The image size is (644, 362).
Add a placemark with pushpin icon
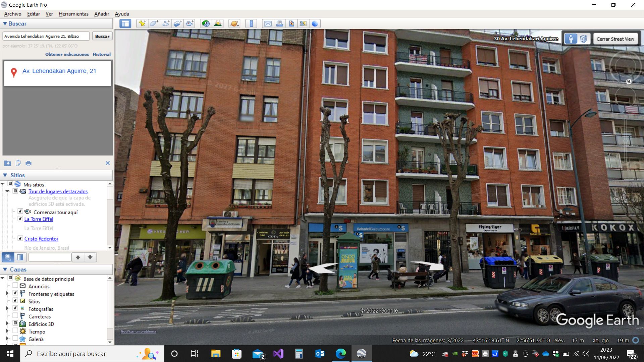tap(142, 23)
